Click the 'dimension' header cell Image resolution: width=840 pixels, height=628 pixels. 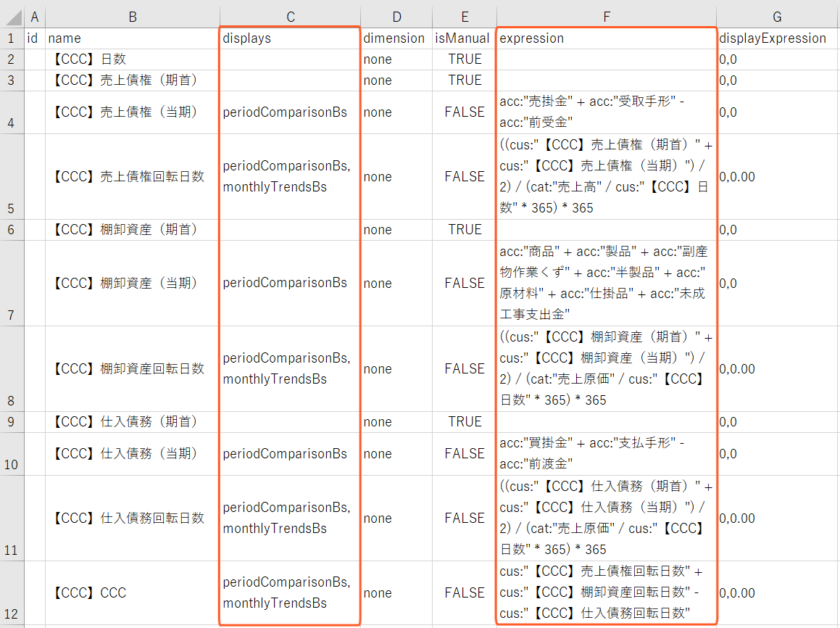(x=396, y=38)
